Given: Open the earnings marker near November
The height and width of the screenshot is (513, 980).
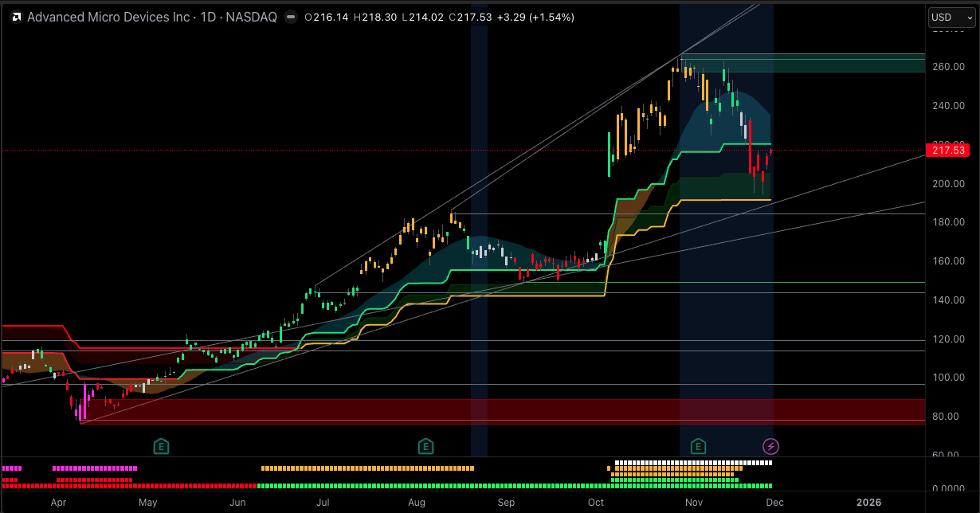Looking at the screenshot, I should pos(699,446).
